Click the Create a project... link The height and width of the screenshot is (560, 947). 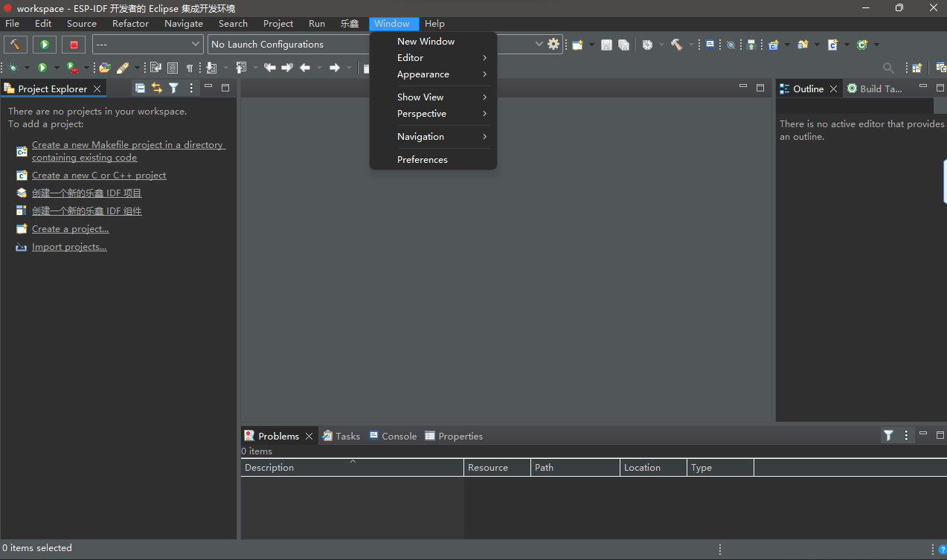point(70,229)
